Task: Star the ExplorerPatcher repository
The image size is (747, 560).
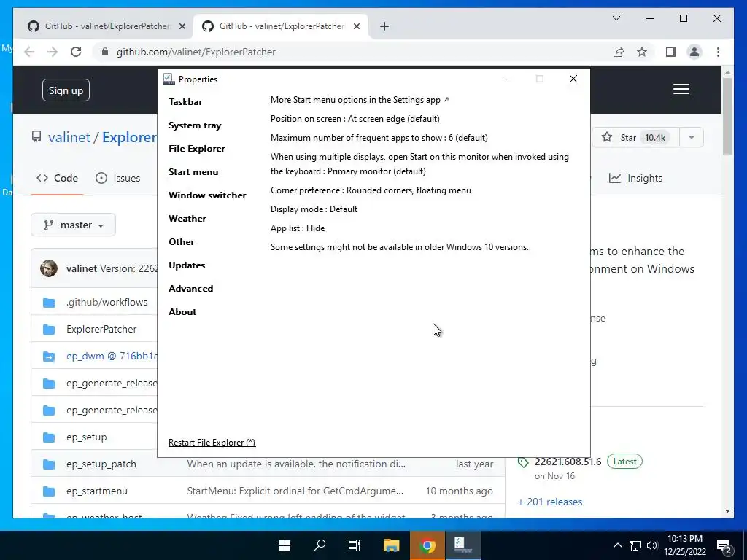Action: (635, 138)
